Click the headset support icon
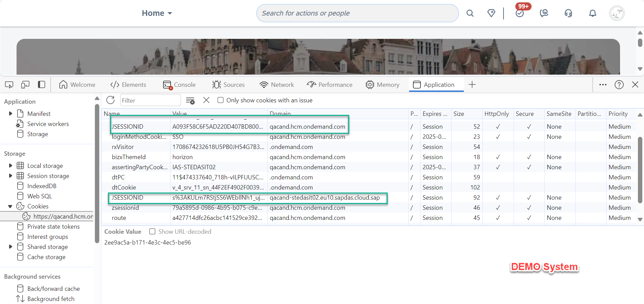The image size is (644, 304). tap(568, 13)
